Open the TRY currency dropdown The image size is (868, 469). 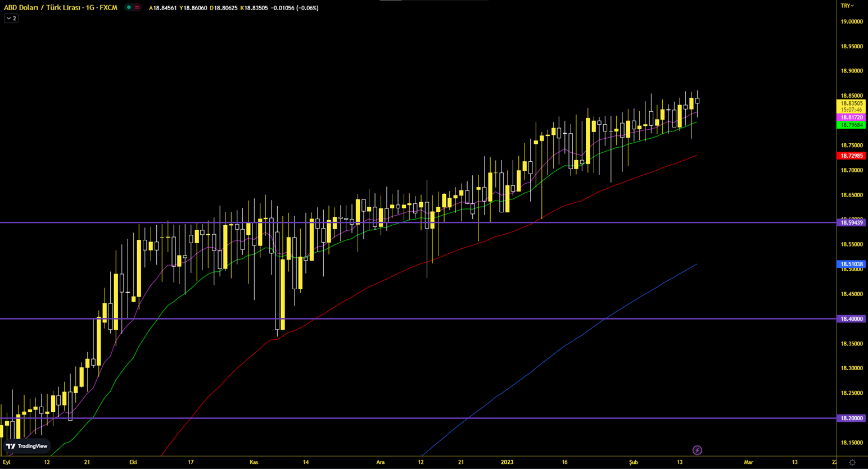pyautogui.click(x=847, y=6)
